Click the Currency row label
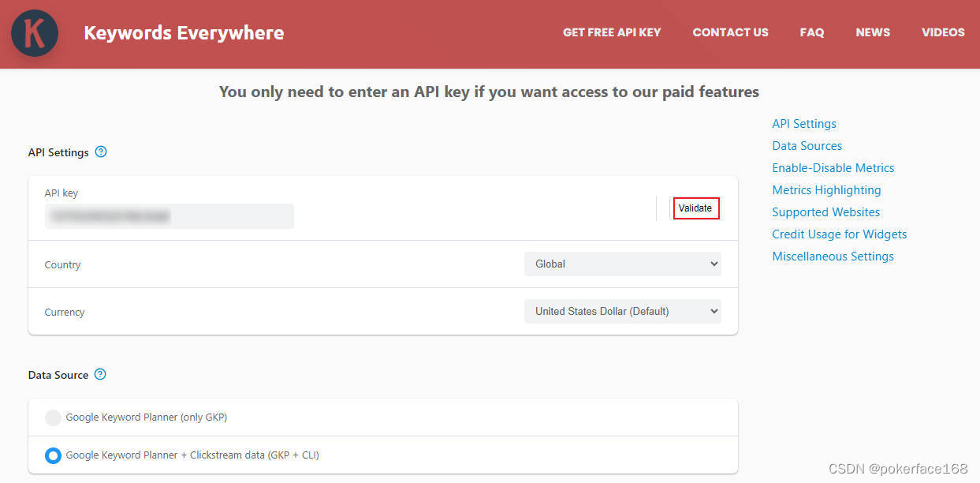 pyautogui.click(x=65, y=312)
